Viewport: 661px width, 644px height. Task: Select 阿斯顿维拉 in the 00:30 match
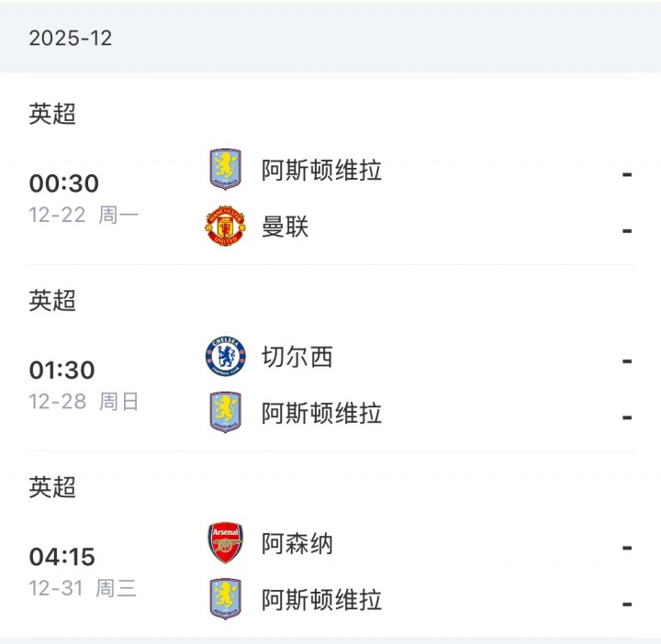[321, 171]
